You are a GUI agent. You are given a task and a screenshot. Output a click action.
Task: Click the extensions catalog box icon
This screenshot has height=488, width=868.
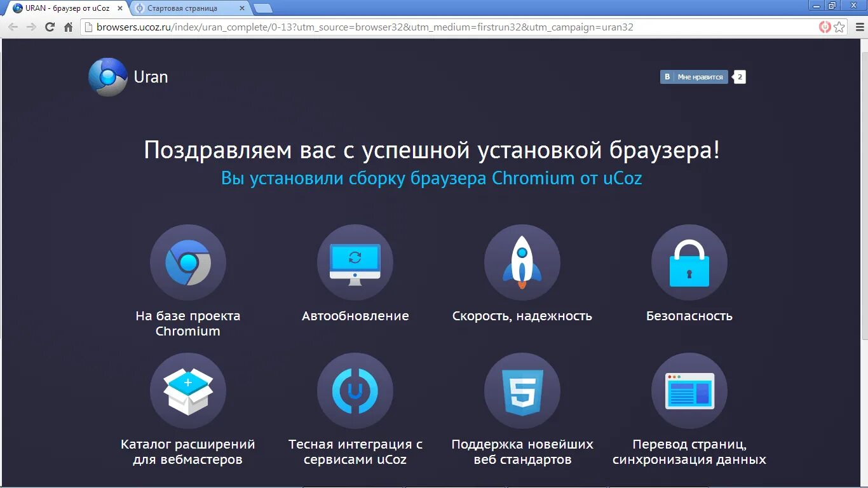point(188,391)
